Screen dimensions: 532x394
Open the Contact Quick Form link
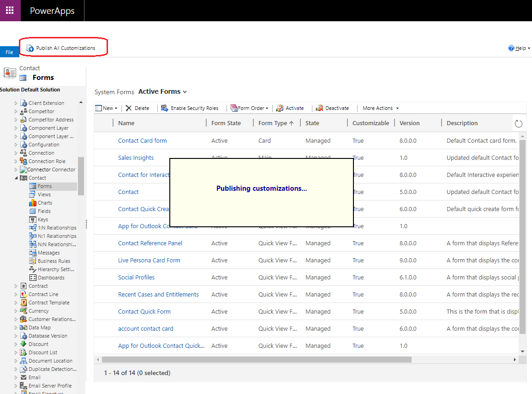[144, 311]
